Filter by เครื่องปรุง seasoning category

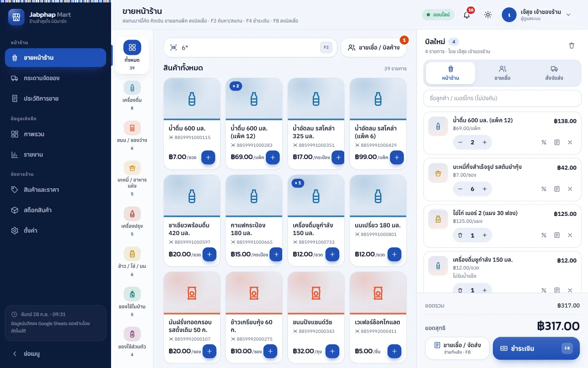tap(132, 222)
